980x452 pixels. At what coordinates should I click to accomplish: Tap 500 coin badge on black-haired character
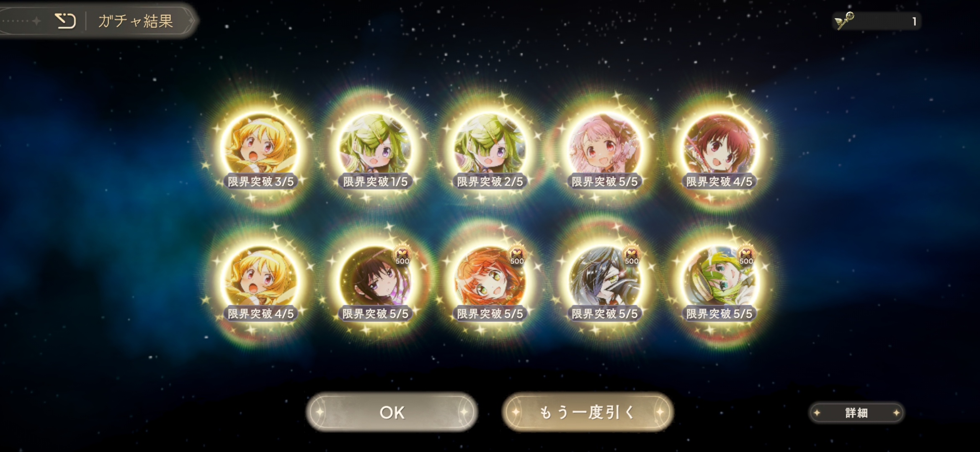pos(632,256)
